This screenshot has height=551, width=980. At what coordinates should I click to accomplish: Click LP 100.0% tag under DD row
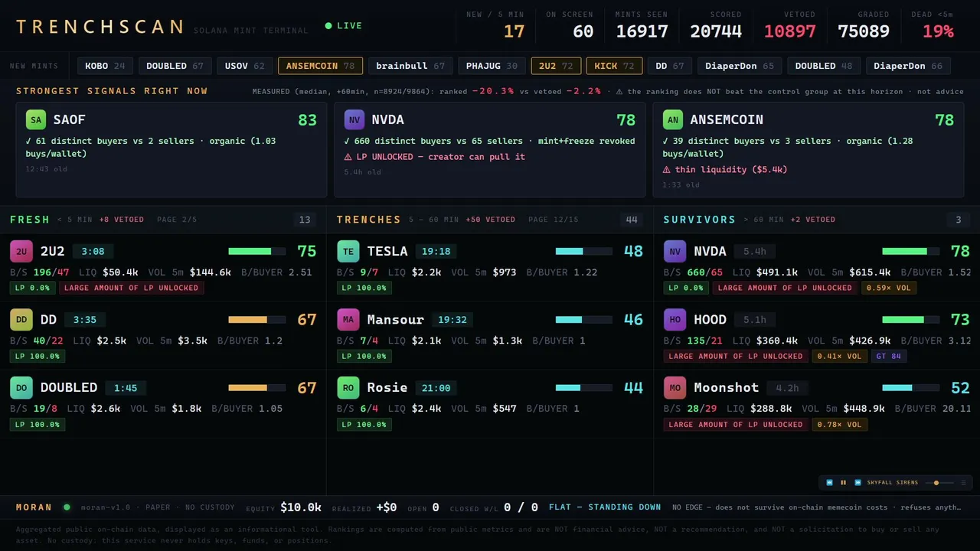38,356
